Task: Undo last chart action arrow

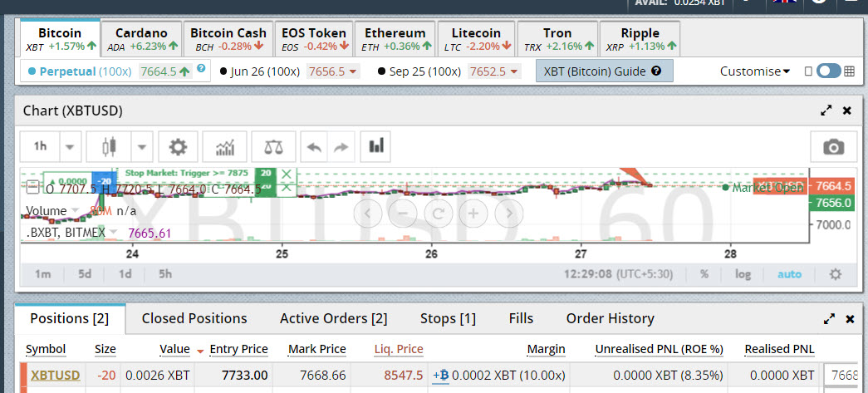Action: (315, 147)
